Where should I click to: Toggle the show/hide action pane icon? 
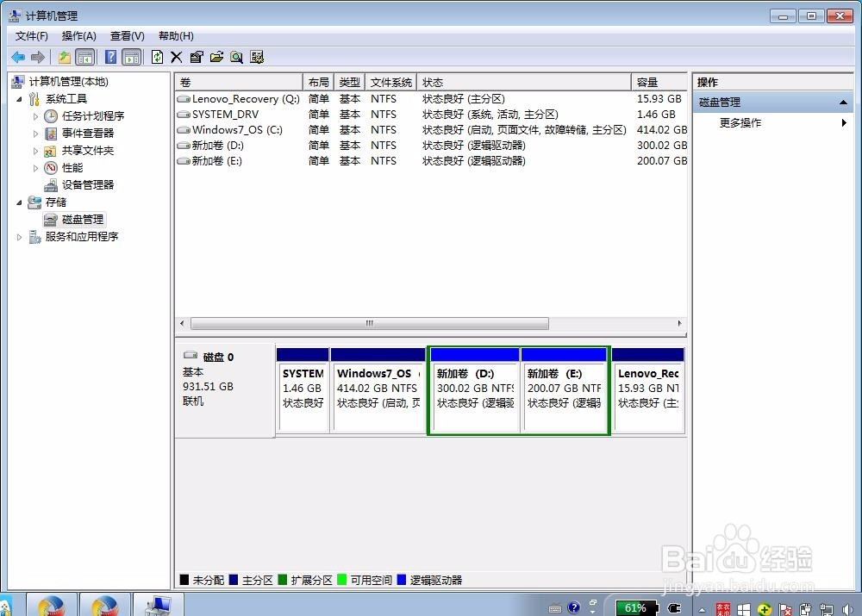131,57
